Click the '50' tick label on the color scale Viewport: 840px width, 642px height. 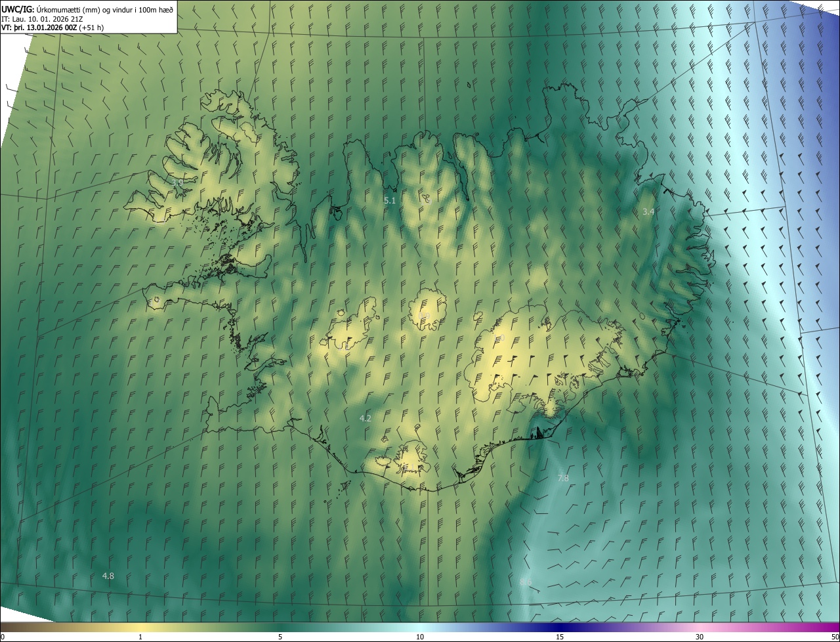[x=835, y=637]
